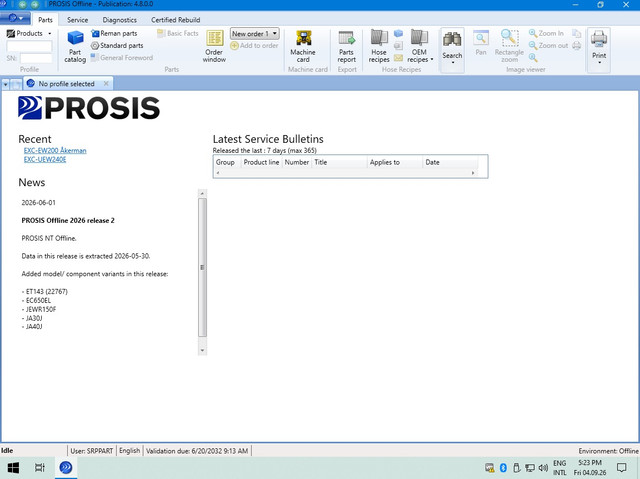Click the product model input field
Viewport: 640px width, 479px height.
(x=29, y=46)
